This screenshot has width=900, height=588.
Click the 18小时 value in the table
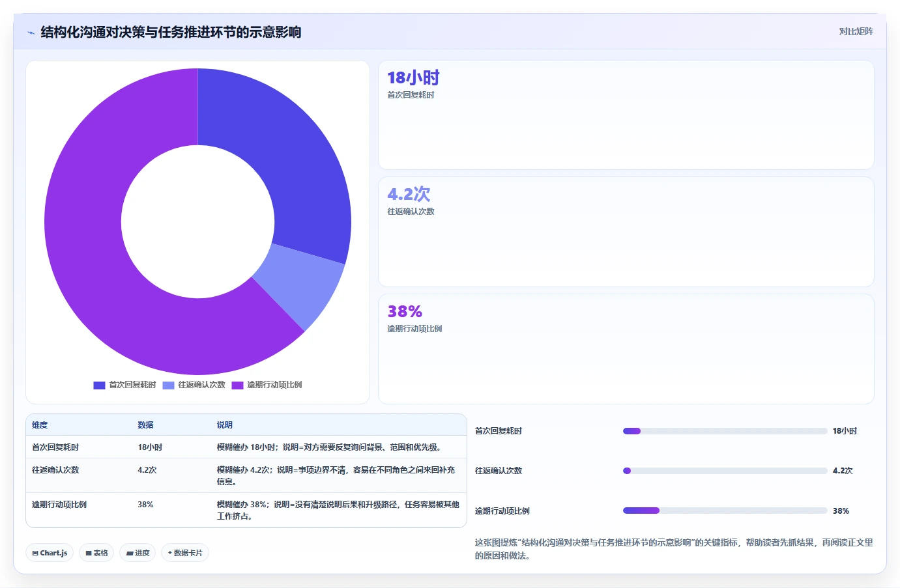(x=150, y=447)
